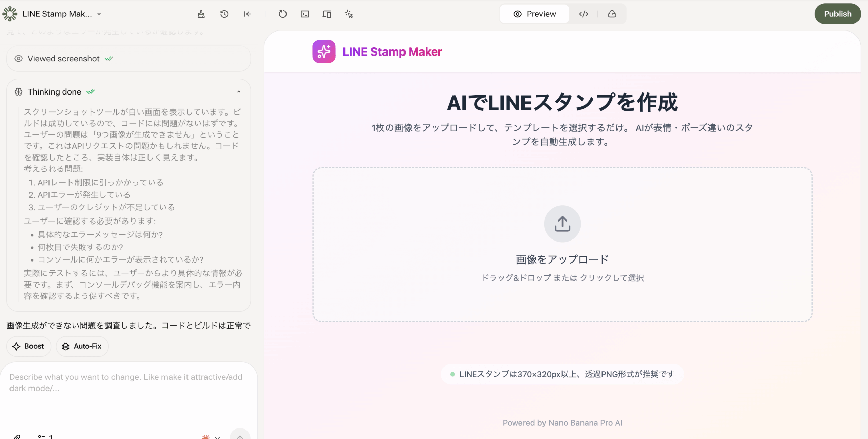Run Auto-Fix on the error
This screenshot has width=868, height=439.
tap(82, 346)
